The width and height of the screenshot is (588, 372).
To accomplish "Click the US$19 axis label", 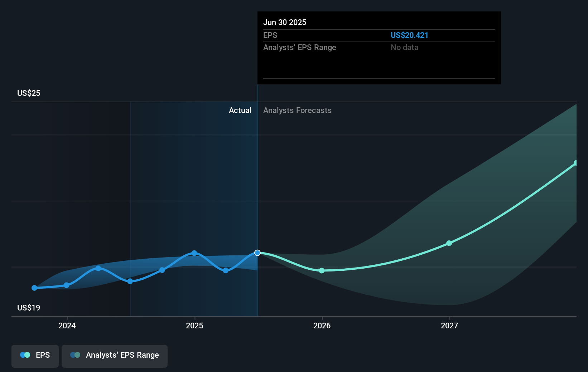I will tap(28, 307).
